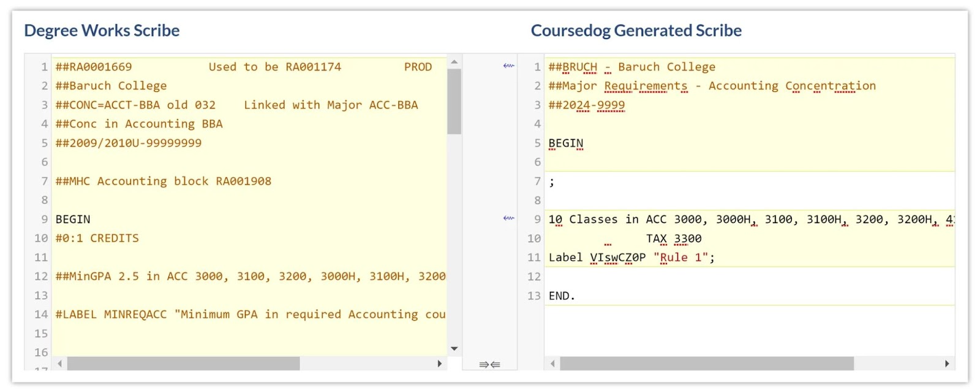The image size is (980, 390).
Task: Click the '#LABEL MINREQACC' line
Action: tap(251, 314)
